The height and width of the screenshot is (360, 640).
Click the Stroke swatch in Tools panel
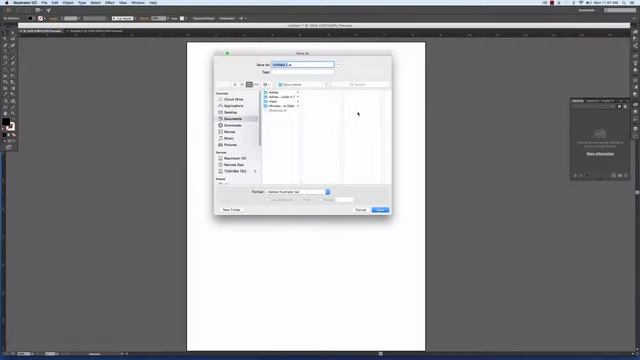click(11, 127)
